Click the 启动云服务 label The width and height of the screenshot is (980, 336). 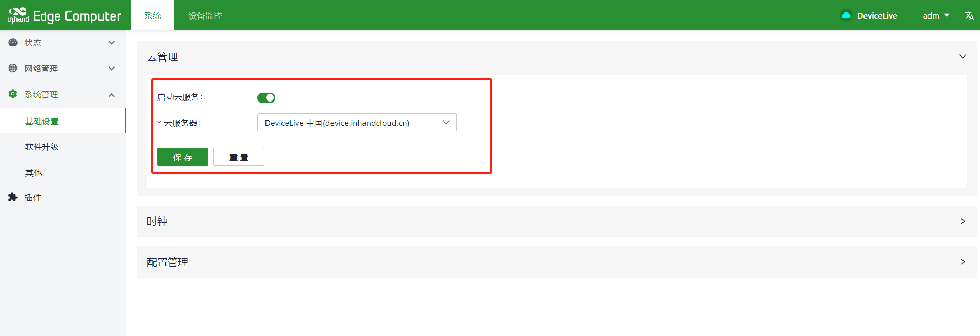point(180,97)
